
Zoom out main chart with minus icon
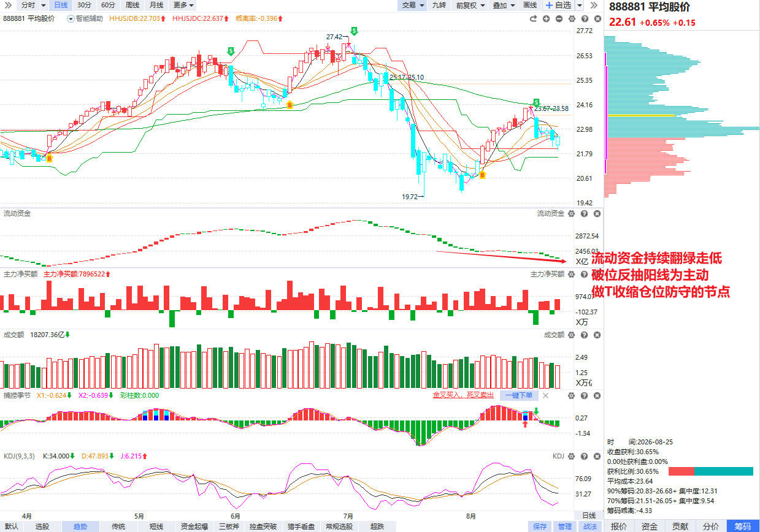click(x=559, y=19)
